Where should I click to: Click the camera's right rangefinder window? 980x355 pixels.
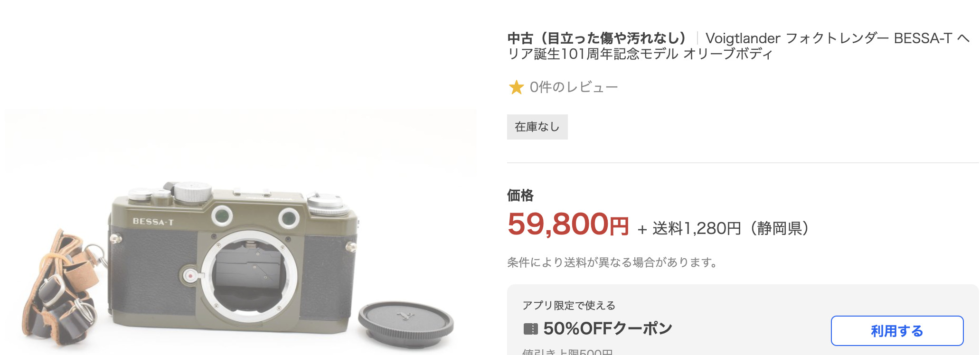[x=289, y=218]
